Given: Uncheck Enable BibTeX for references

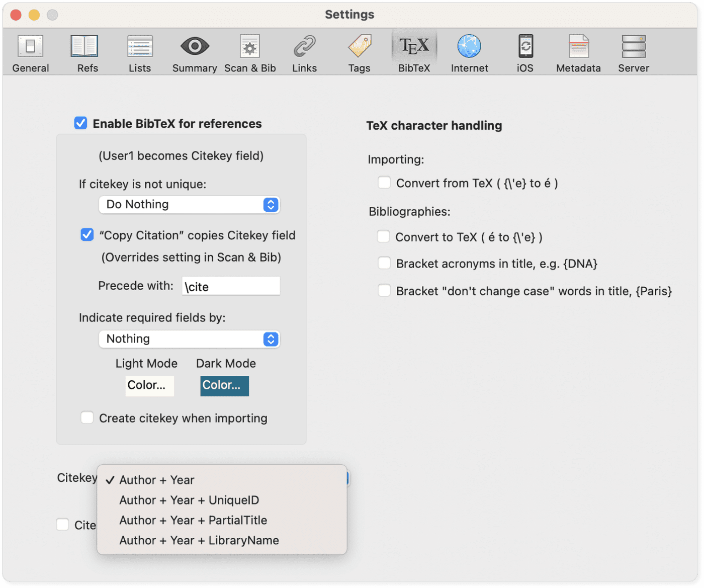Looking at the screenshot, I should [x=80, y=123].
